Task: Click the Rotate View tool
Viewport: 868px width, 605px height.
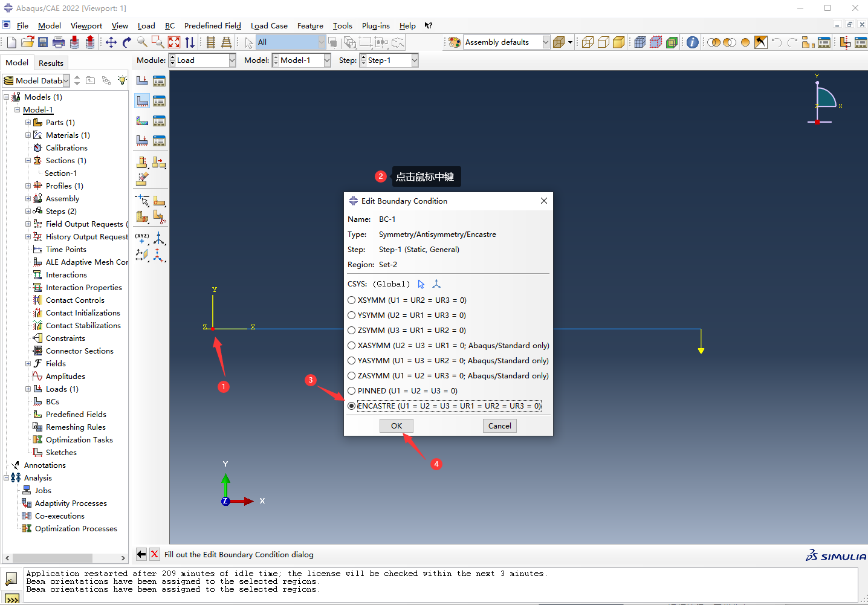Action: (127, 42)
